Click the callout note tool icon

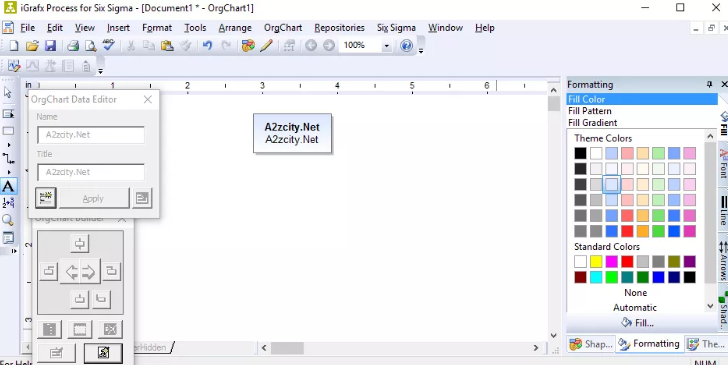8,238
